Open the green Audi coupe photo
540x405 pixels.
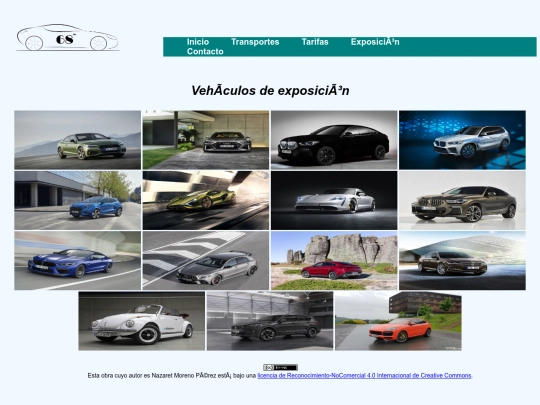tap(77, 140)
